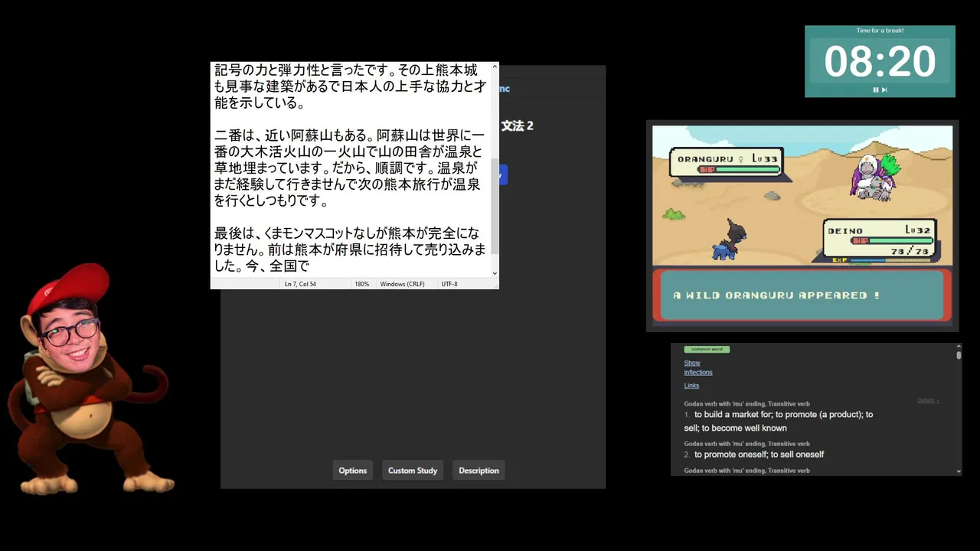Click dictionary panel scroll down arrow
The width and height of the screenshot is (980, 551).
[x=959, y=471]
